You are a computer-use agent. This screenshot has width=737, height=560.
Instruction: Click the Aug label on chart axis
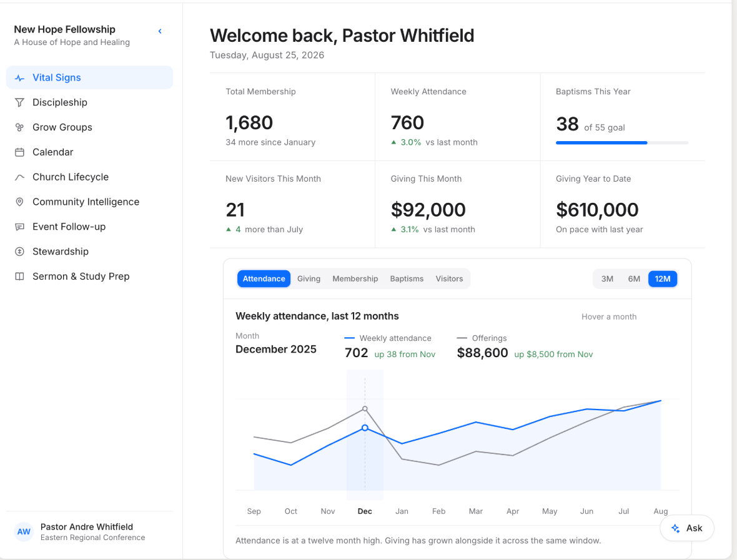(660, 511)
